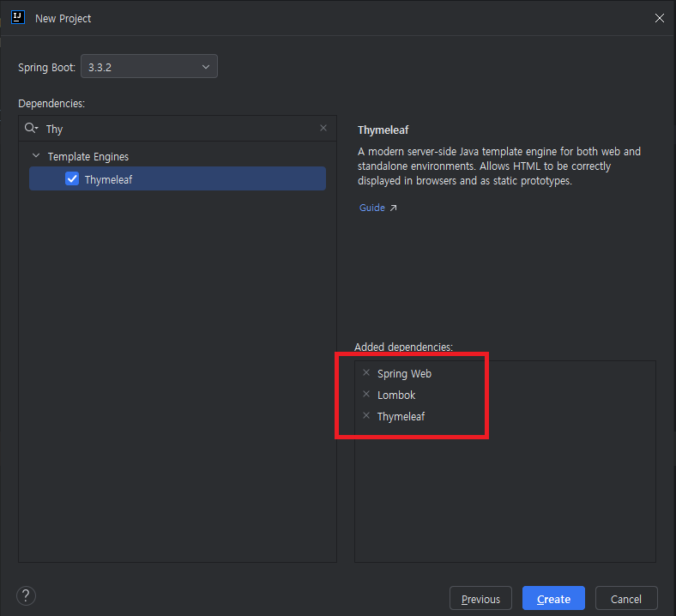Image resolution: width=676 pixels, height=616 pixels.
Task: Click the Create button
Action: 553,598
